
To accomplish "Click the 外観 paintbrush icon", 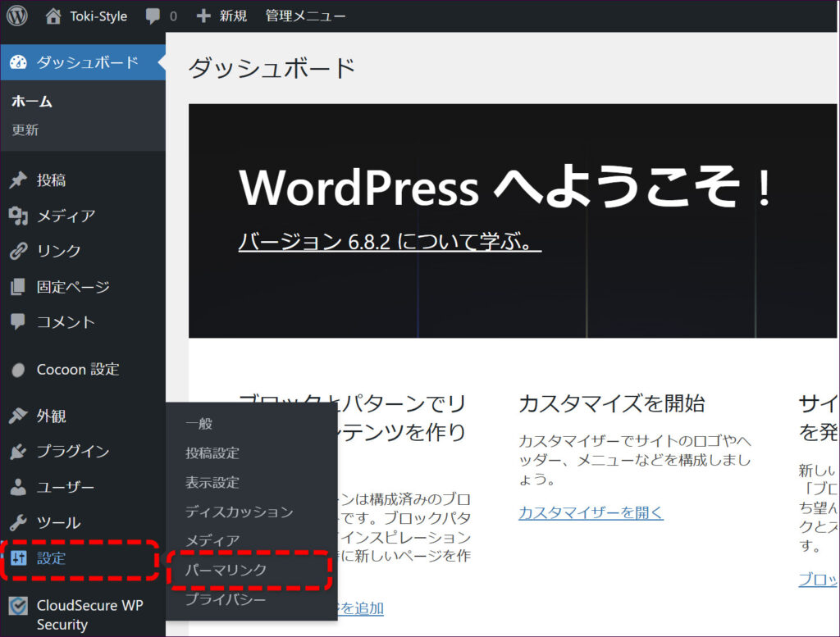I will pyautogui.click(x=18, y=416).
